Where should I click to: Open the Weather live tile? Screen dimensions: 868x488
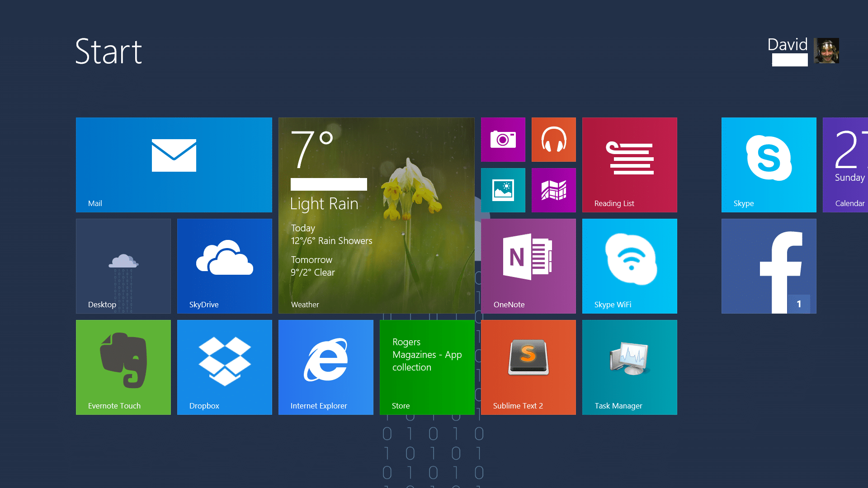point(377,216)
